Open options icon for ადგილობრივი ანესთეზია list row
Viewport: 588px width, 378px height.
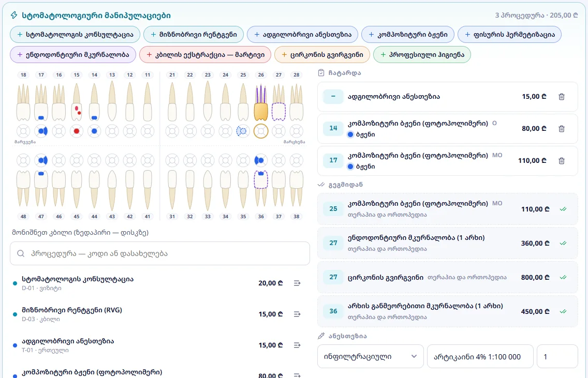click(297, 345)
